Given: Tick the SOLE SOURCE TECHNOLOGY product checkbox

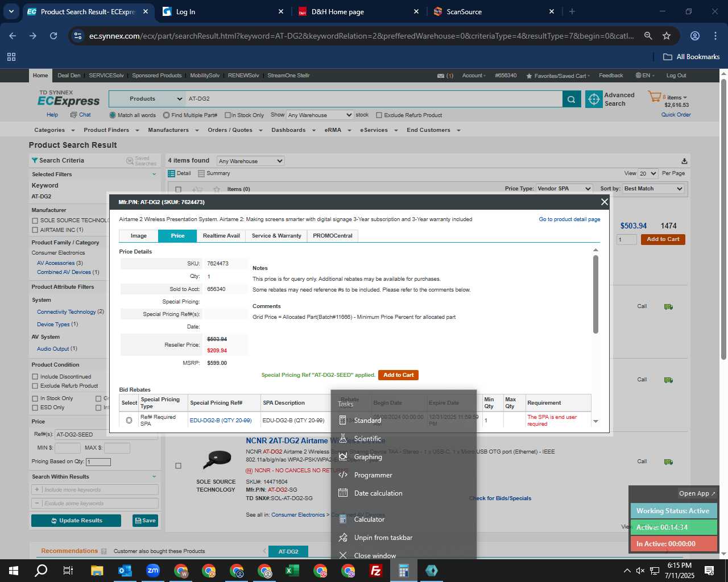Looking at the screenshot, I should point(178,465).
